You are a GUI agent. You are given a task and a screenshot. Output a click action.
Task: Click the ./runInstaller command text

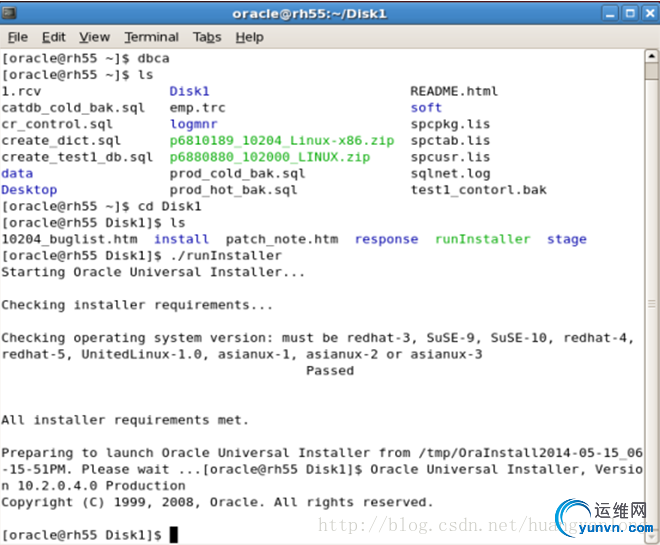[x=226, y=255]
